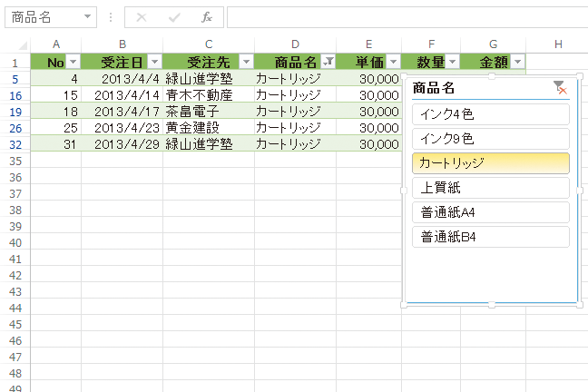Open the No column filter dropdown
The height and width of the screenshot is (392, 588).
tap(73, 62)
